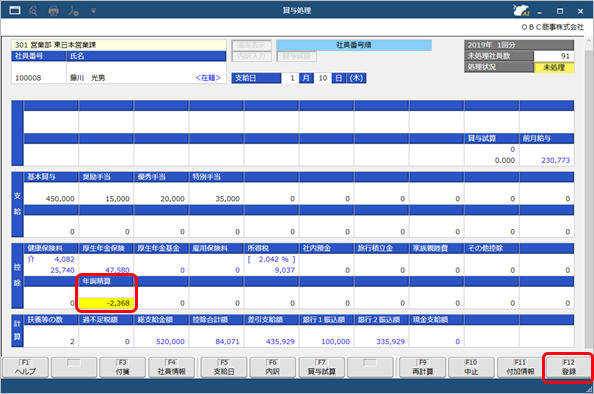Select the highlighted 年調精算 value -2,368
Image resolution: width=594 pixels, height=394 pixels.
(x=106, y=303)
